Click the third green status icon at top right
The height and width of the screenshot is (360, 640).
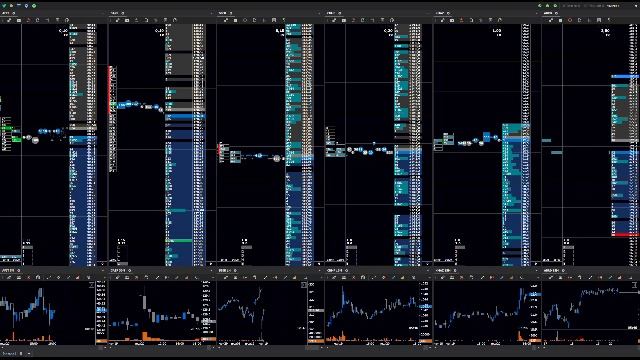point(555,6)
